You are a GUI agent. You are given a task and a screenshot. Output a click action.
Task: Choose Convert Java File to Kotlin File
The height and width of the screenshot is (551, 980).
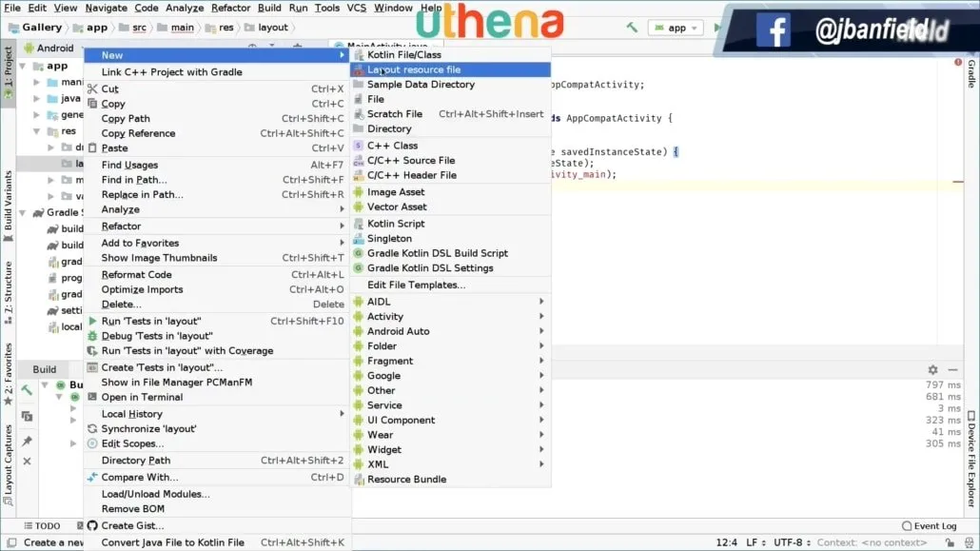(x=217, y=542)
